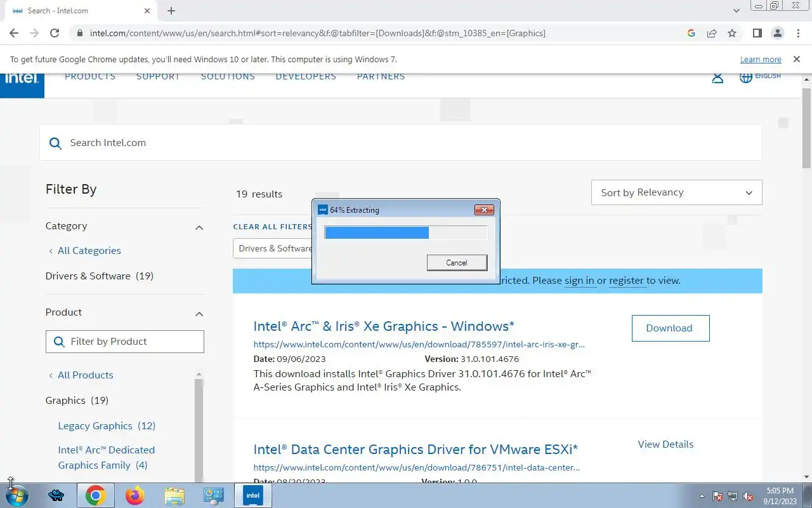Open the PARTNERS menu
The image size is (812, 508).
381,76
